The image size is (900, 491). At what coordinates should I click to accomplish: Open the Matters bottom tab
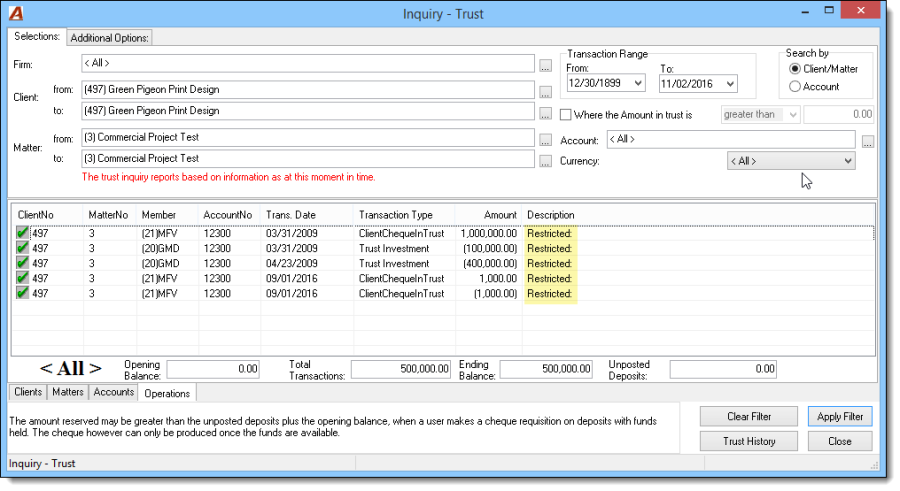pyautogui.click(x=68, y=392)
